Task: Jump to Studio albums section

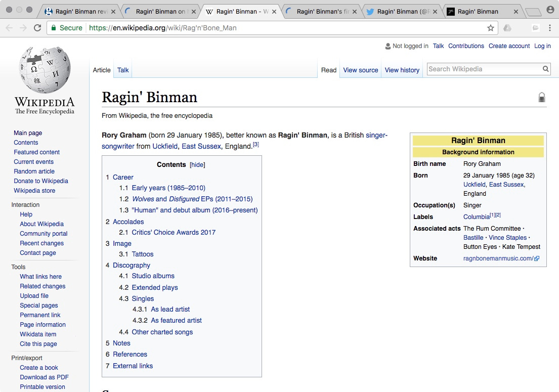Action: 153,276
